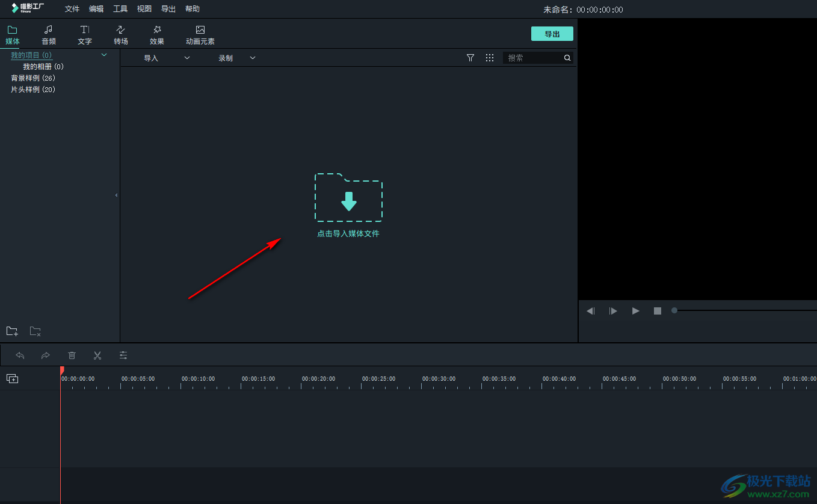Play the preview video
This screenshot has width=817, height=504.
635,311
